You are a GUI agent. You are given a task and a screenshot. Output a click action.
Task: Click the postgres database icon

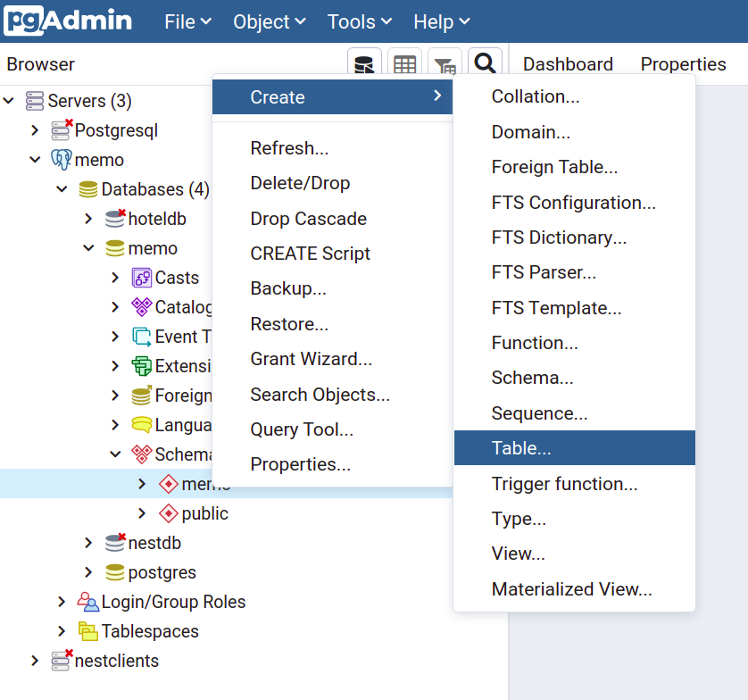tap(115, 572)
